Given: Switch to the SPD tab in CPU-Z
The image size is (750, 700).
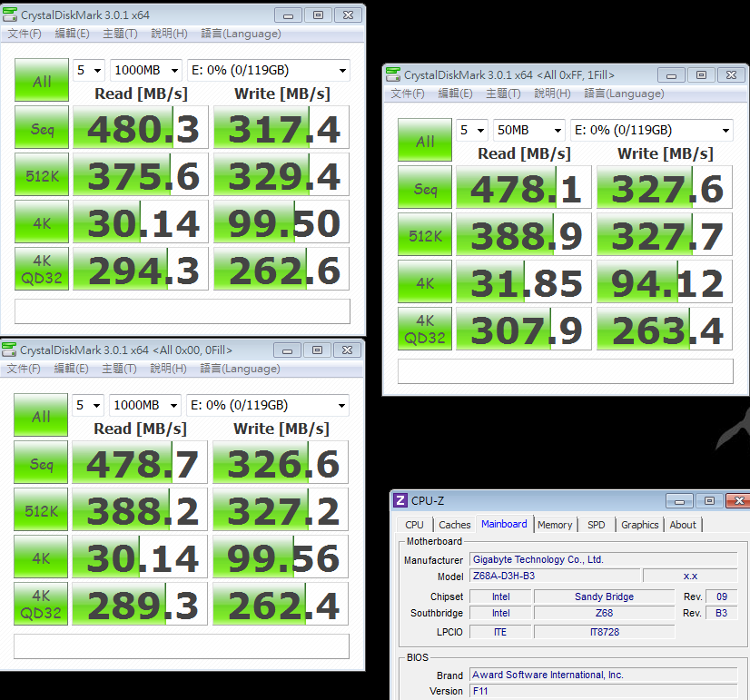Looking at the screenshot, I should coord(596,525).
